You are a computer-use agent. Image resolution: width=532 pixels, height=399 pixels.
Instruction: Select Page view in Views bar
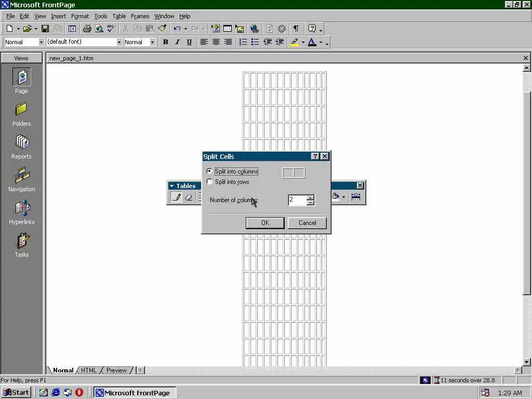pos(21,82)
